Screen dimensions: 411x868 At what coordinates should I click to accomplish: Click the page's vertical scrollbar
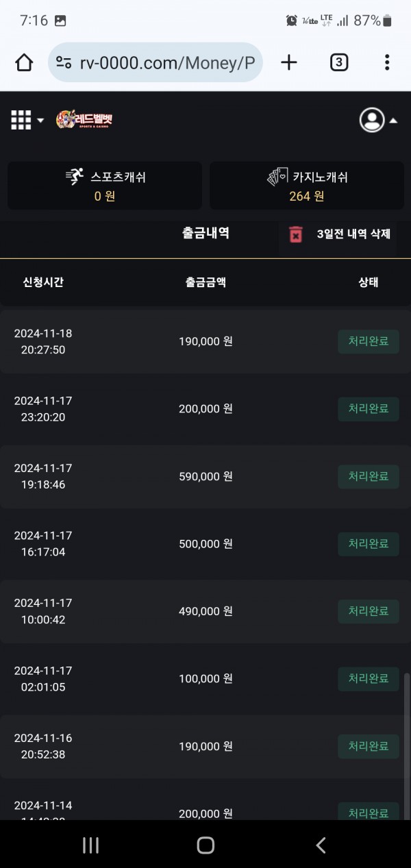[x=407, y=740]
